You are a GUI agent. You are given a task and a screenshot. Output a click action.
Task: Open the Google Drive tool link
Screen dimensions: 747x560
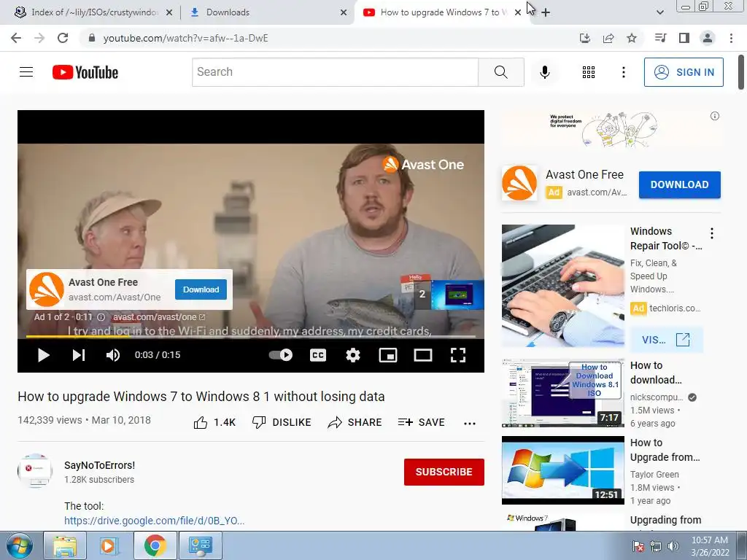pos(155,521)
